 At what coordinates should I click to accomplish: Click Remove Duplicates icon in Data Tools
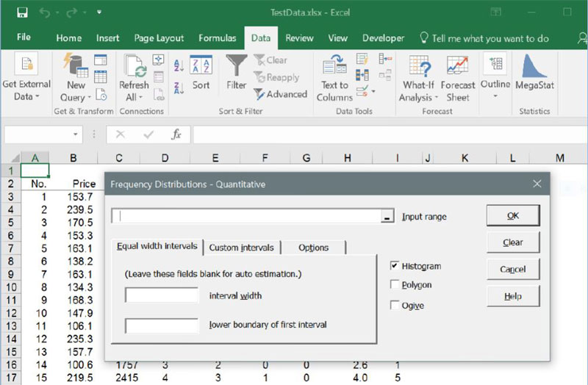[362, 75]
